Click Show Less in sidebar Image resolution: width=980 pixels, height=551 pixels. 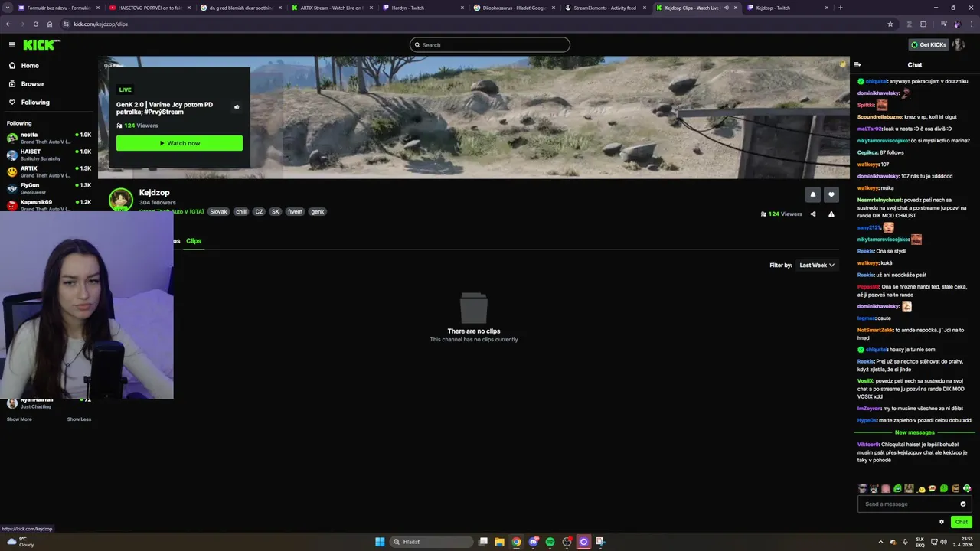coord(79,419)
